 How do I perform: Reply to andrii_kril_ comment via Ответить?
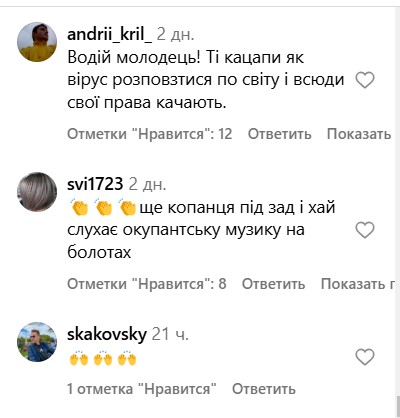coord(280,134)
